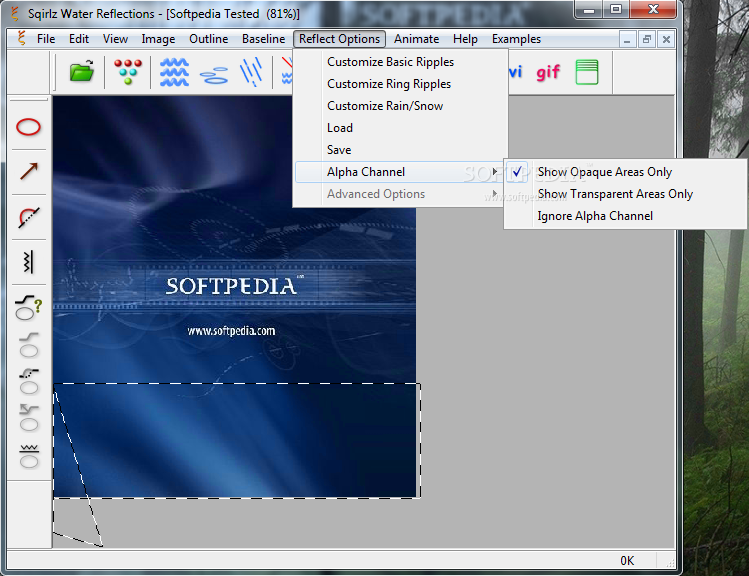Open the Examples menu
749x576 pixels.
pos(516,39)
